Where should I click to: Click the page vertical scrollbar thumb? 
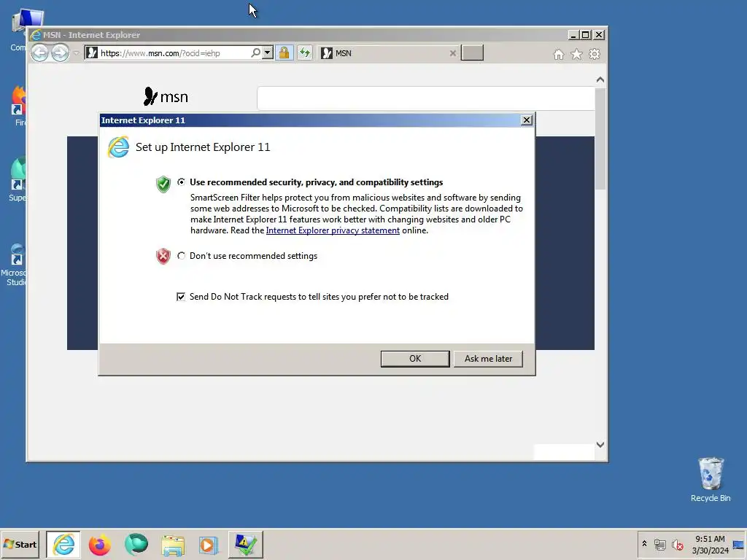600,139
